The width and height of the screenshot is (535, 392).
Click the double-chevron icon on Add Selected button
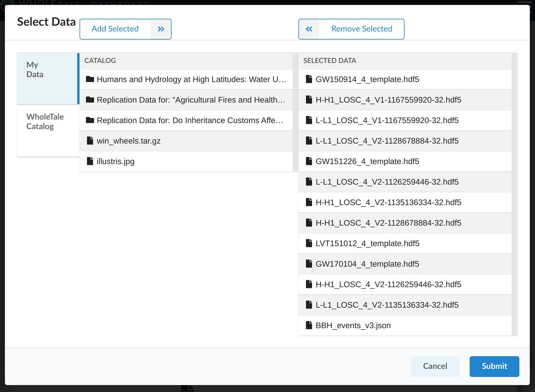[x=161, y=29]
